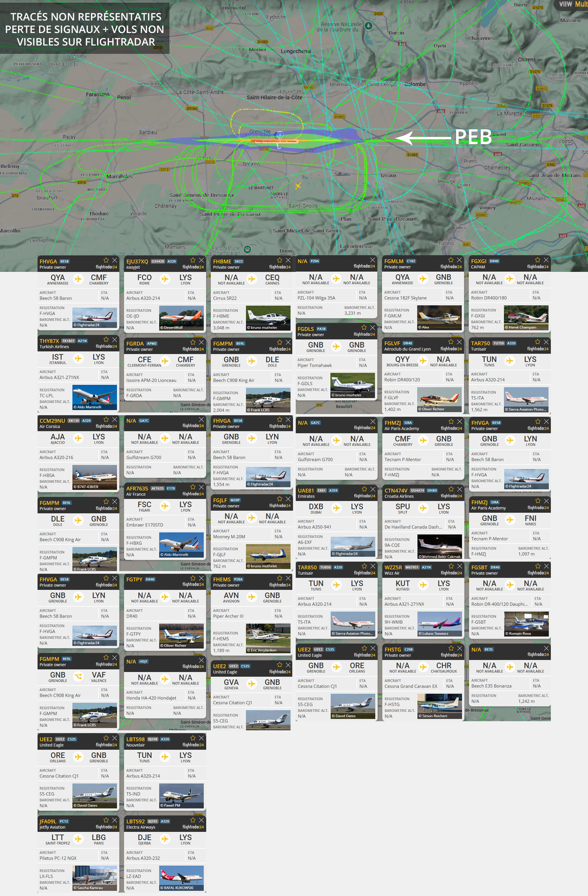Screen dimensions: 588x896
Task: Click the Saint-Hilaire-de-la-Côte map label
Action: (274, 97)
